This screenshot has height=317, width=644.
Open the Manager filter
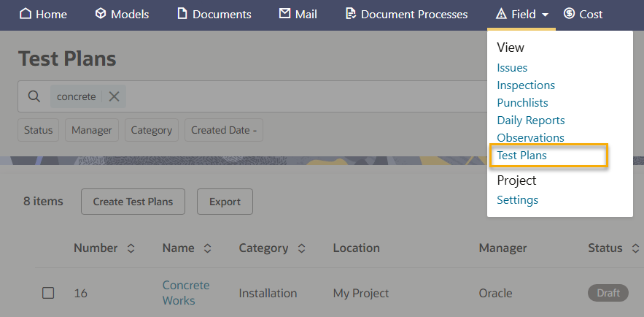tap(92, 130)
